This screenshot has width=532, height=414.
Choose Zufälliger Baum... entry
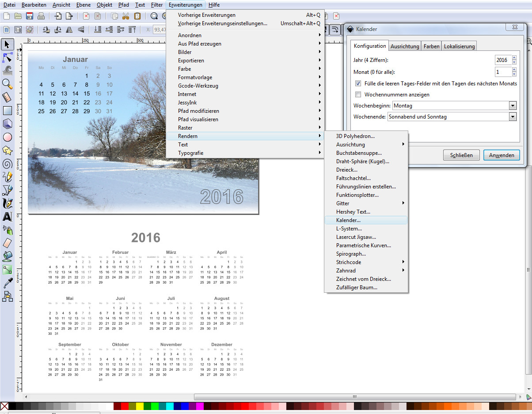point(366,287)
